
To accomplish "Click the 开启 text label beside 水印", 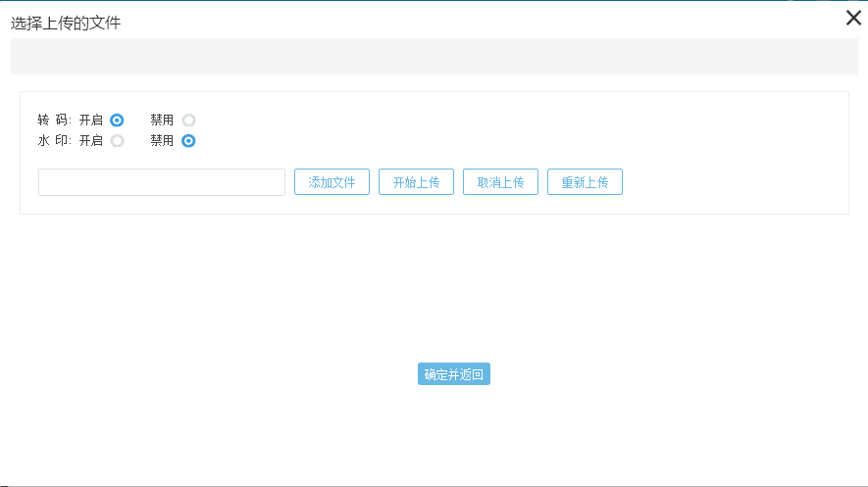I will [91, 141].
